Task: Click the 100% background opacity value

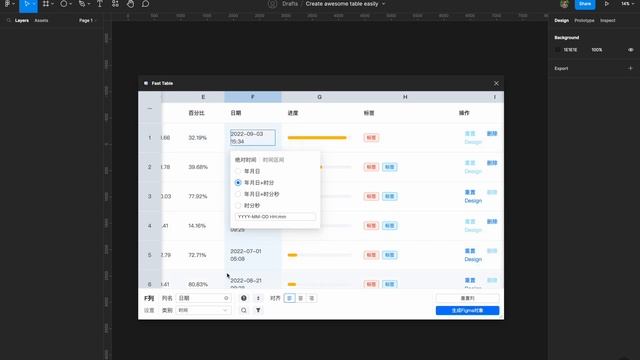Action: click(597, 50)
